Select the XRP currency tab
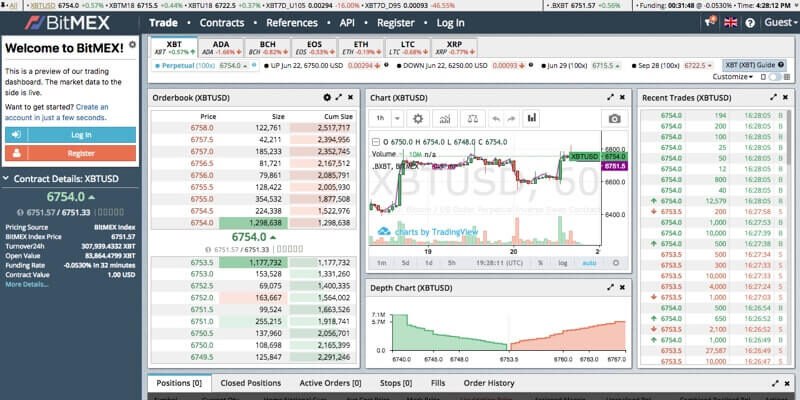This screenshot has height=400, width=800. pos(454,48)
